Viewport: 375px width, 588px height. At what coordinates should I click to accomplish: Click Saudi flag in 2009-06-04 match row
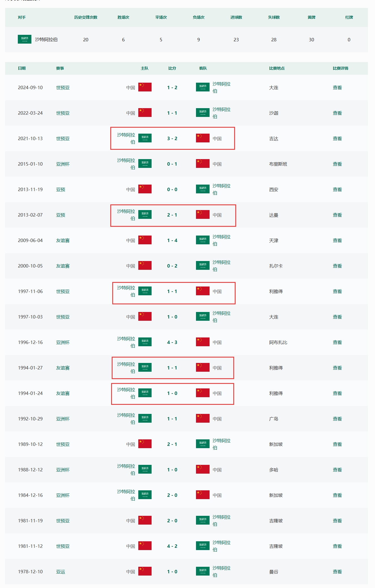click(x=202, y=240)
